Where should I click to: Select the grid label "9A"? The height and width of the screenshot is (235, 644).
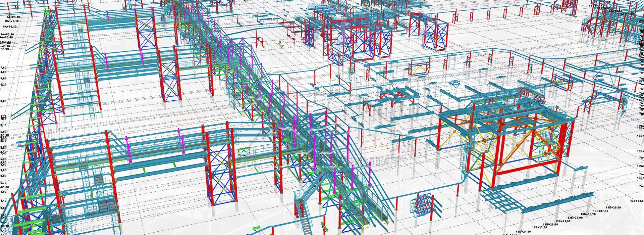(x=16, y=7)
